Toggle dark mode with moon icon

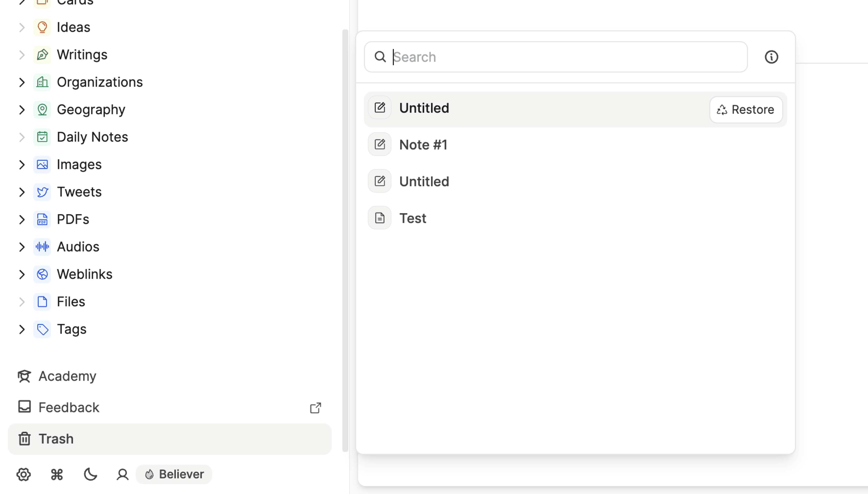coord(90,474)
